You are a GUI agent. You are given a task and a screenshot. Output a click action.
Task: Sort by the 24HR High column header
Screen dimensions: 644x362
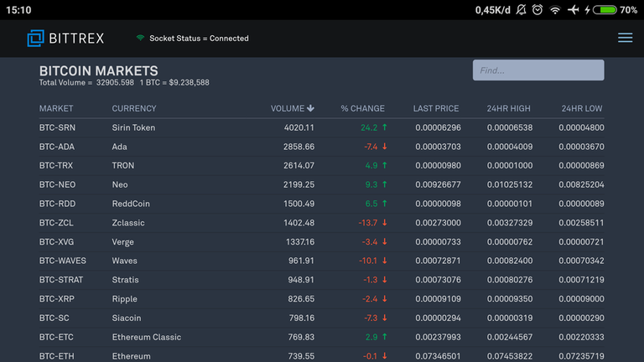point(508,108)
